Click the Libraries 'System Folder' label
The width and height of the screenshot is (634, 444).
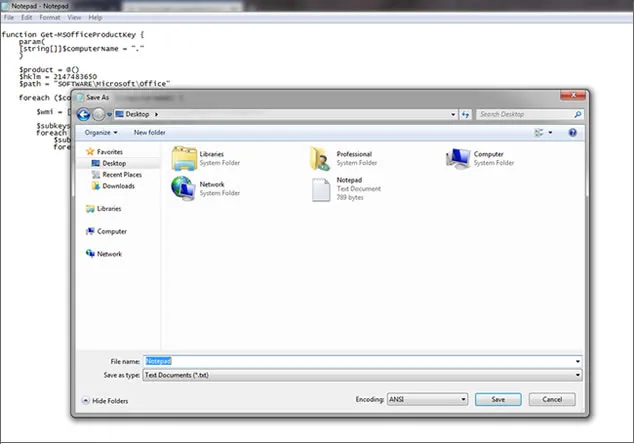tap(220, 163)
